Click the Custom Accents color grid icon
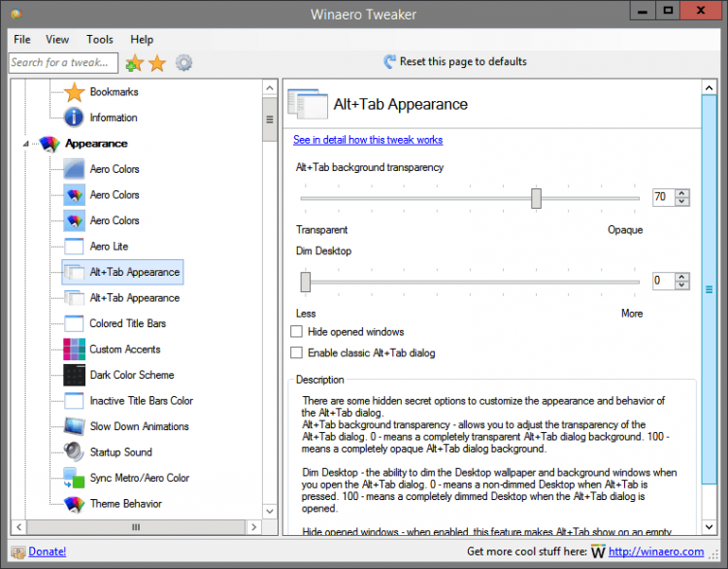The height and width of the screenshot is (569, 728). pos(74,350)
